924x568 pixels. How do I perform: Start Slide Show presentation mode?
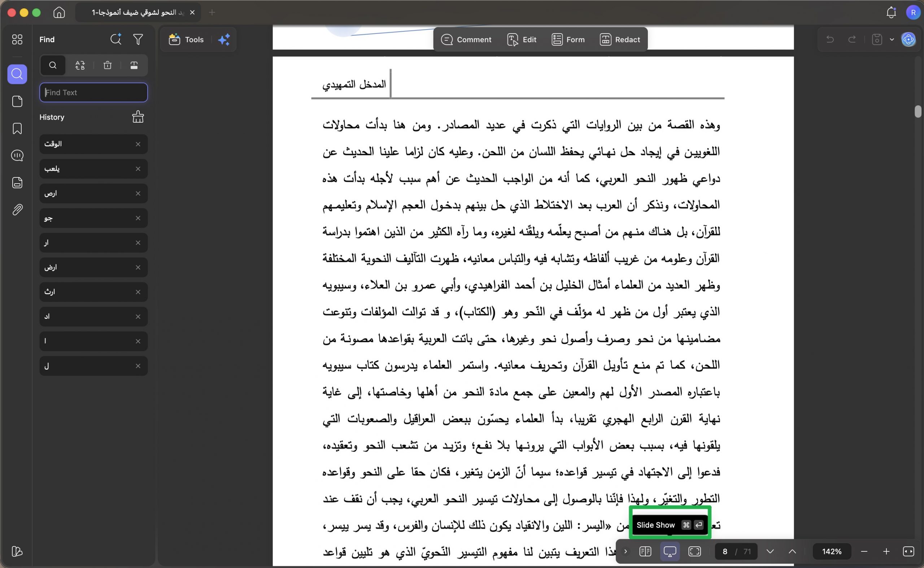[x=670, y=551]
